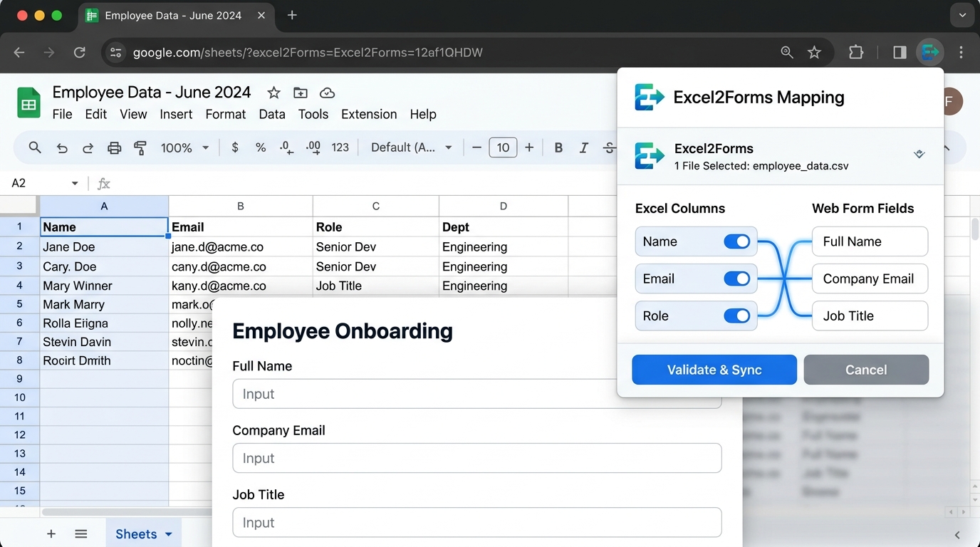Viewport: 980px width, 547px height.
Task: Toggle the Chrome side panel icon
Action: (x=900, y=52)
